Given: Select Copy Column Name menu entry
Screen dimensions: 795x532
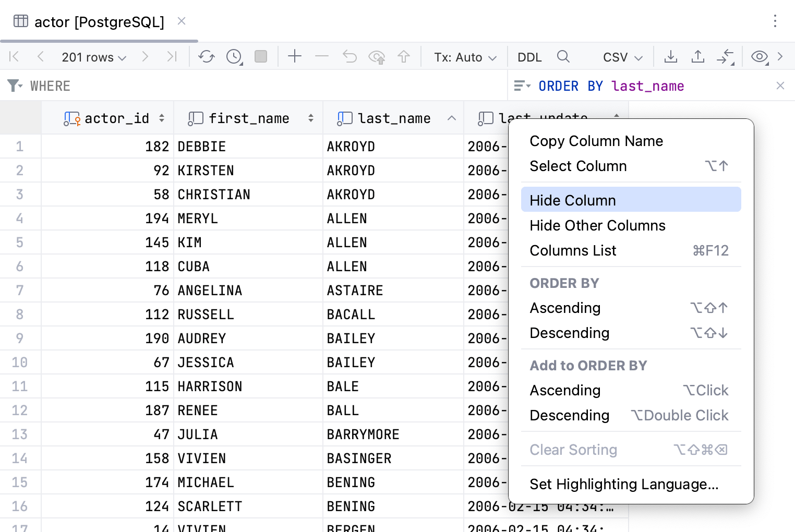Looking at the screenshot, I should (596, 141).
